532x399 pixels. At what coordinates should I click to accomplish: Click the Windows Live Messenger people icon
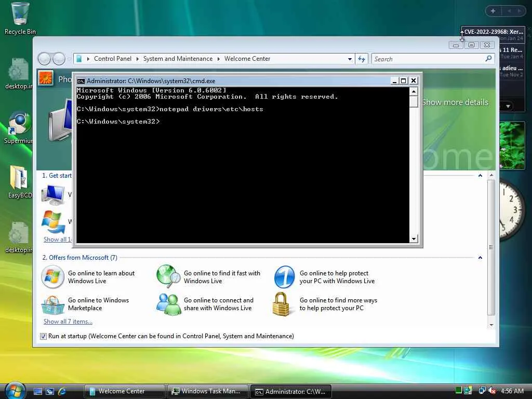168,304
